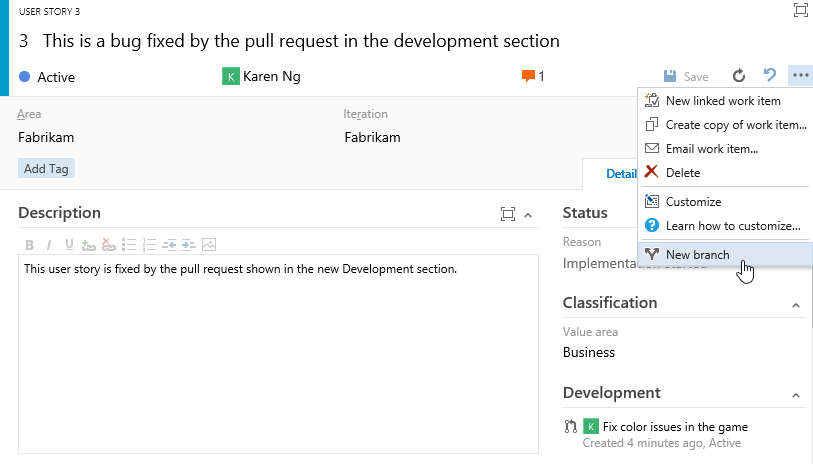Collapse the Description section
This screenshot has width=813, height=464.
[528, 215]
